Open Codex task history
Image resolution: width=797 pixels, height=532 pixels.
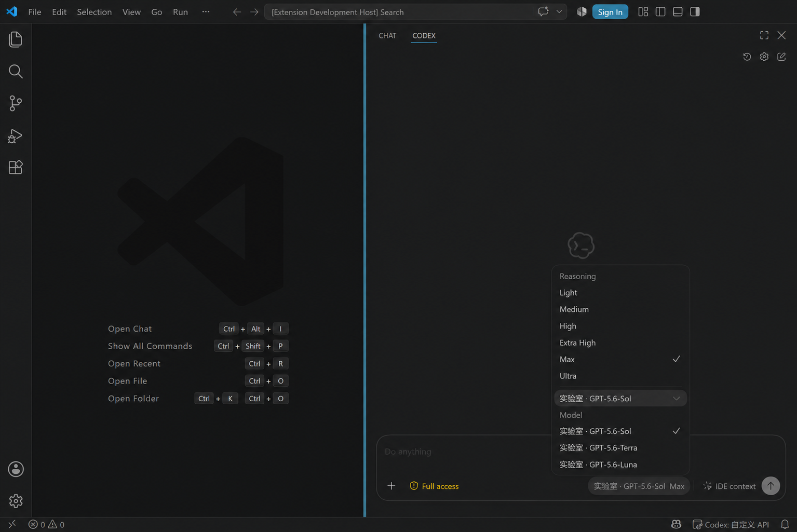747,57
